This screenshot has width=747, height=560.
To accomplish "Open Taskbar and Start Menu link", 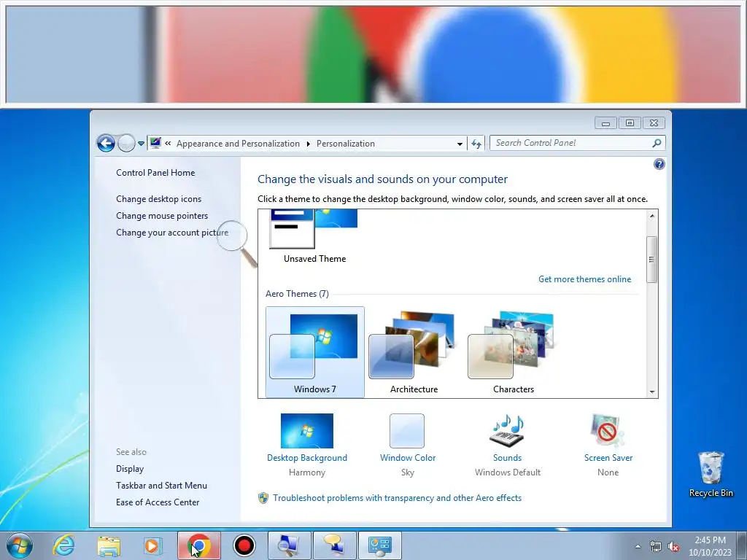I will (x=161, y=485).
